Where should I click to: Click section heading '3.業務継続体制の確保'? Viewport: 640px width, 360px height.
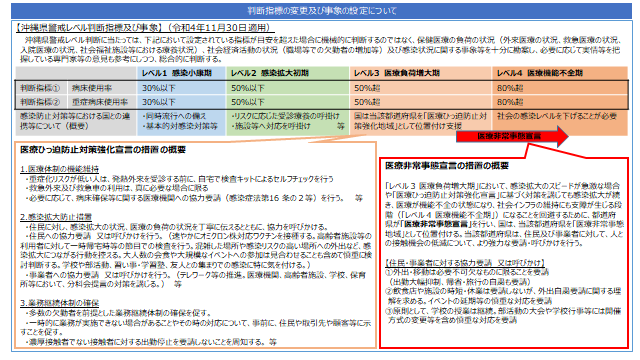59,303
